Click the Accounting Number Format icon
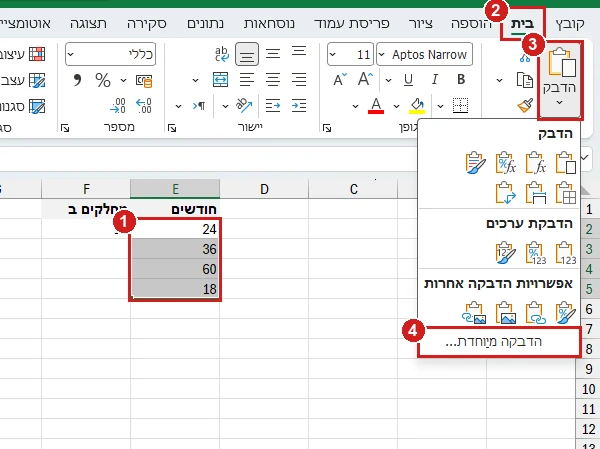This screenshot has height=449, width=600. pyautogui.click(x=144, y=80)
